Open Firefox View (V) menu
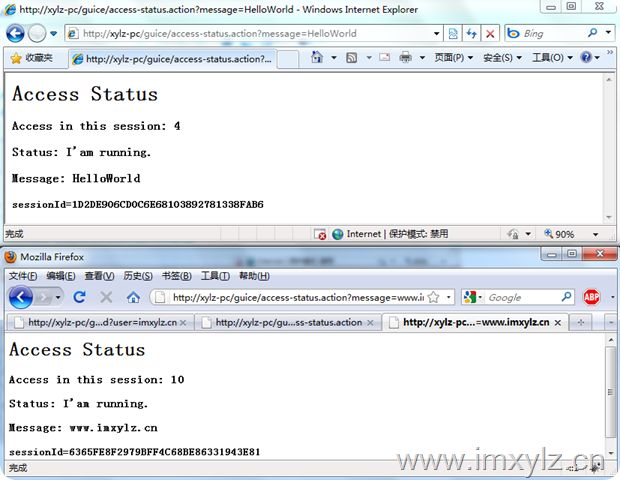Screen dimensions: 620x480 [x=99, y=276]
